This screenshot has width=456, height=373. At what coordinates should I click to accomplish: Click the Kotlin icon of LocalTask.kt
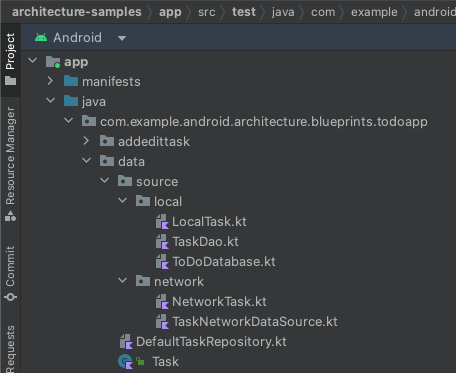162,222
